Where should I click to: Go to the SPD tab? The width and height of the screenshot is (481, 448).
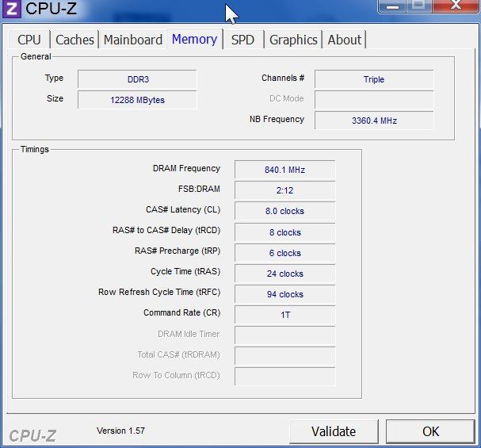[242, 40]
